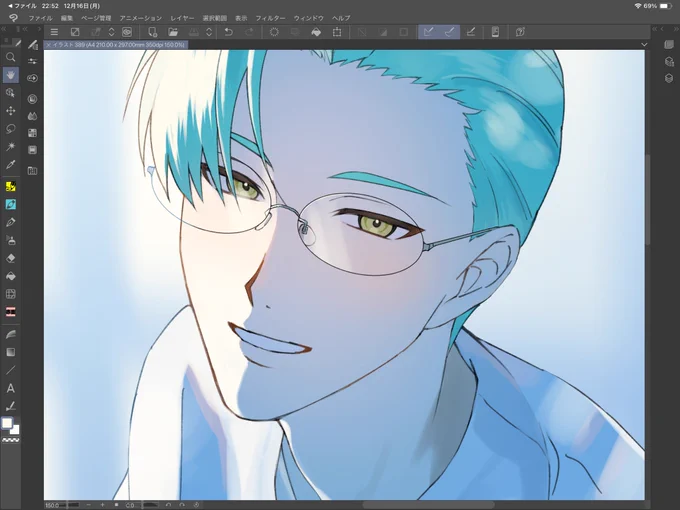This screenshot has height=510, width=680.
Task: Open the レイヤー menu
Action: coord(182,18)
